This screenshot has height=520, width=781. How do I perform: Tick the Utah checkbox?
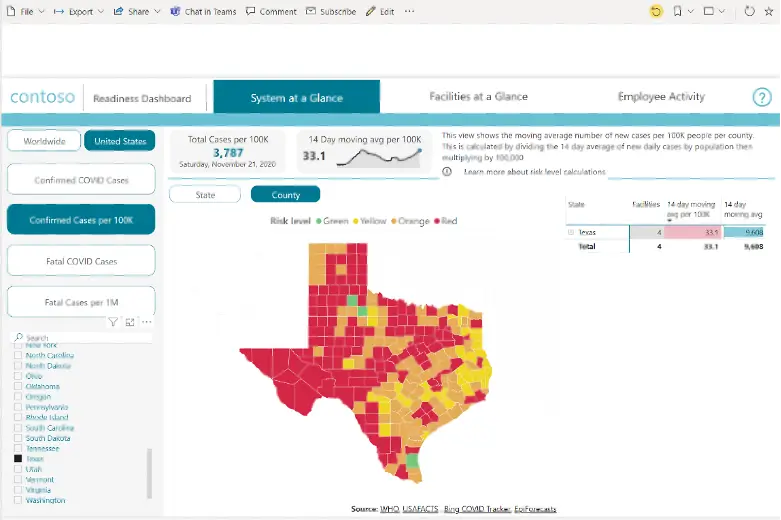coord(17,469)
